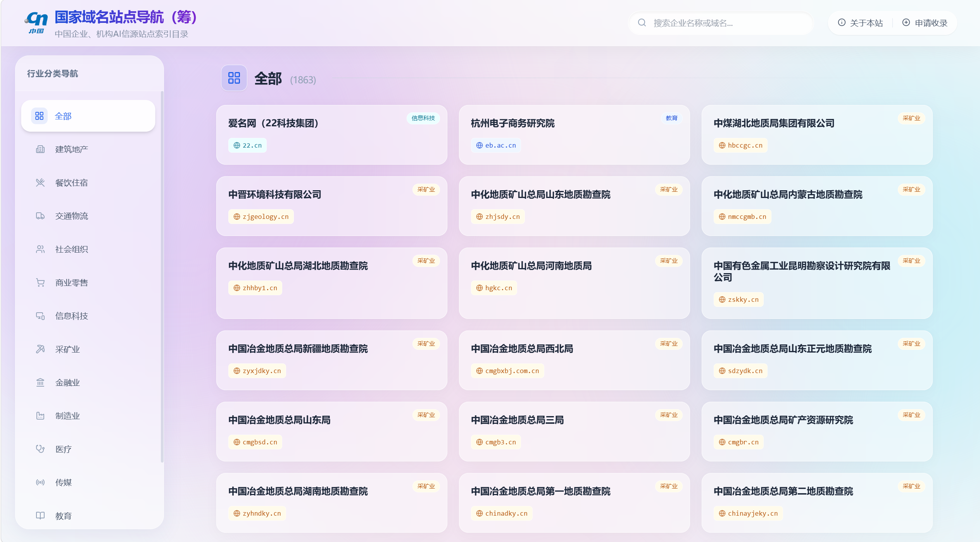Click the stethoscope icon for 医疗
The image size is (980, 542).
click(40, 449)
